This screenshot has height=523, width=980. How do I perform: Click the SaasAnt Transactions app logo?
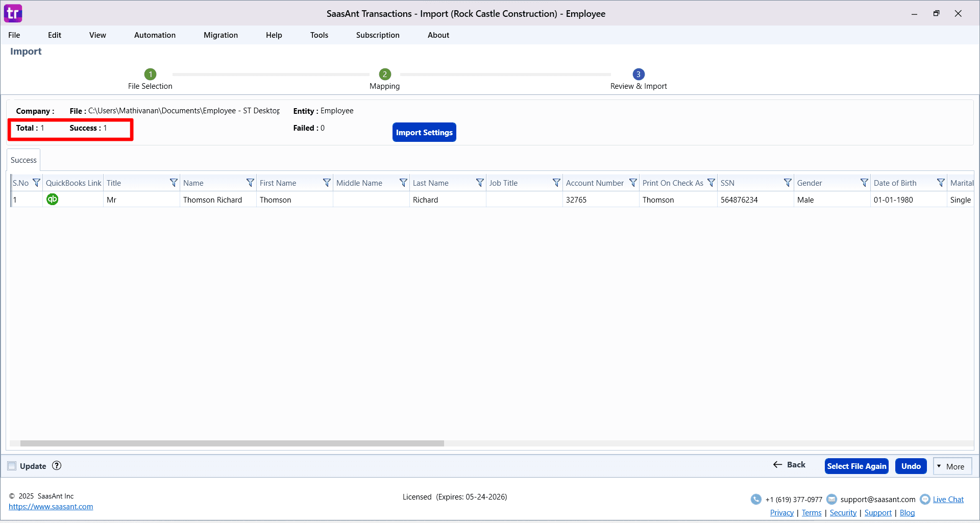click(13, 13)
